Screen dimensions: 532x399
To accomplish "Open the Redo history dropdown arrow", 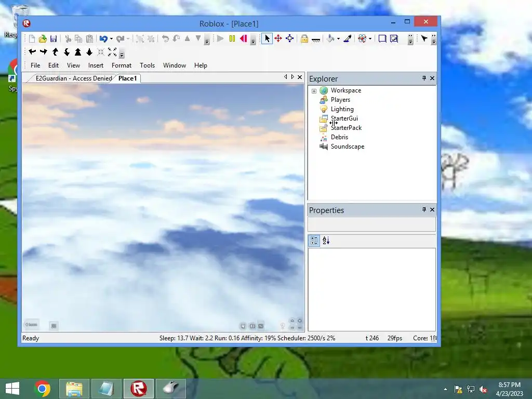I will tap(128, 38).
